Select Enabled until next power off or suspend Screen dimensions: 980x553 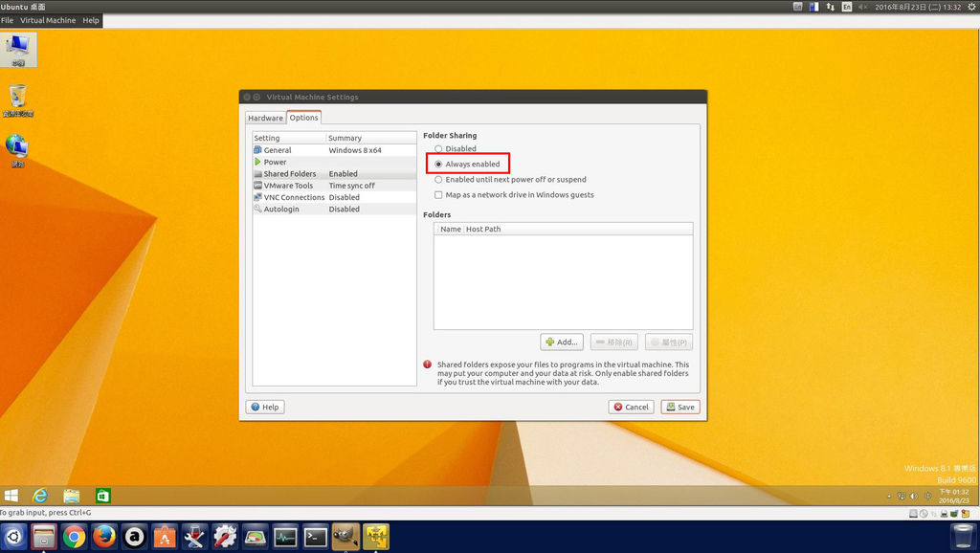coord(438,178)
